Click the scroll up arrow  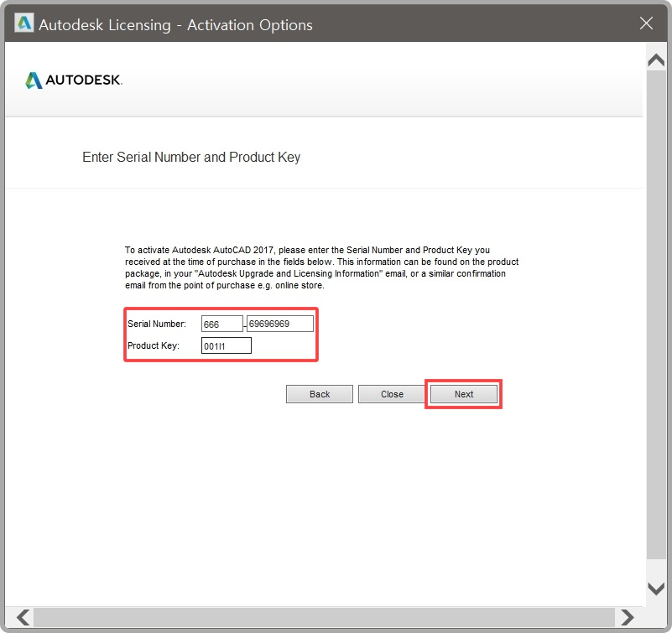(656, 60)
